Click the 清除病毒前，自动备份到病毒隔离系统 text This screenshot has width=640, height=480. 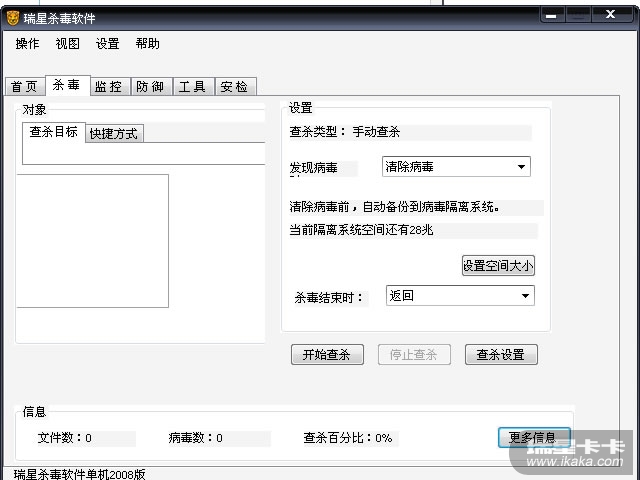pos(395,207)
